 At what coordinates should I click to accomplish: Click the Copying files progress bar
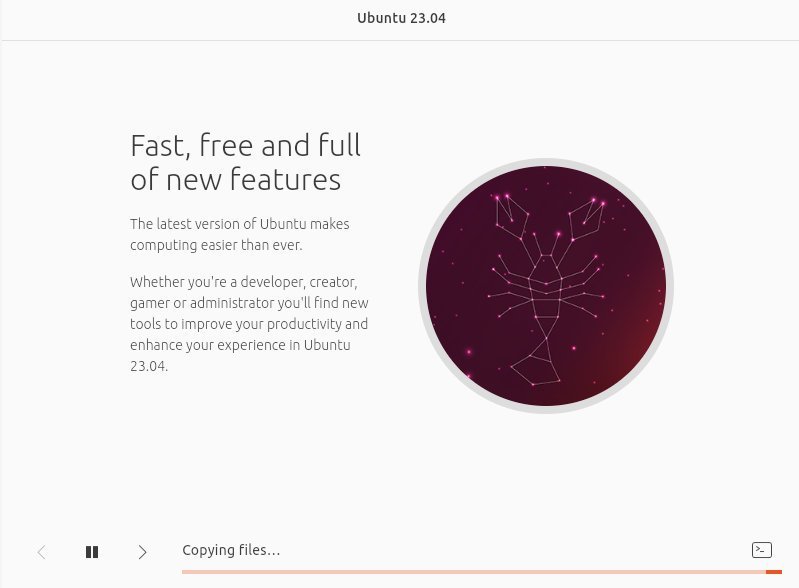[x=482, y=572]
